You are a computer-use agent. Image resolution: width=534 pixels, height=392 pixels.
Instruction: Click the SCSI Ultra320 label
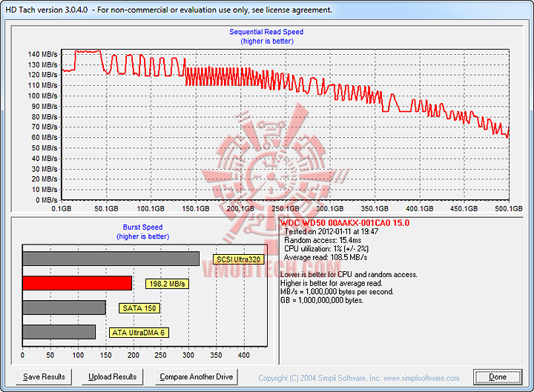pos(238,259)
